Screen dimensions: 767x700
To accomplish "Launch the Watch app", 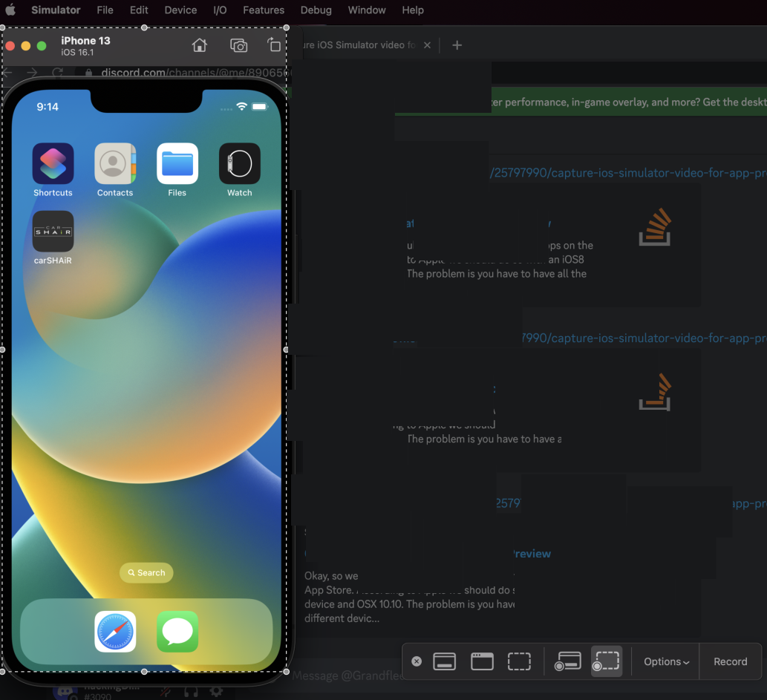I will (x=239, y=163).
